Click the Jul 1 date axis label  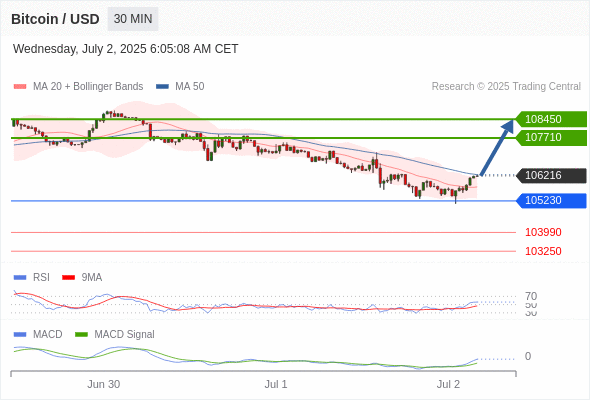point(276,384)
